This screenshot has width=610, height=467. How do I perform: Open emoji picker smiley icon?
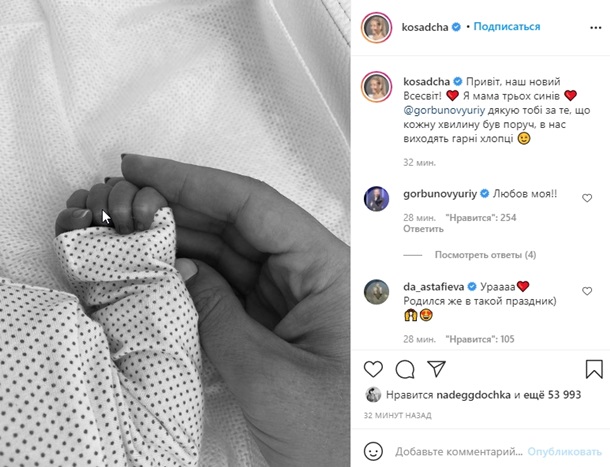[x=373, y=451]
